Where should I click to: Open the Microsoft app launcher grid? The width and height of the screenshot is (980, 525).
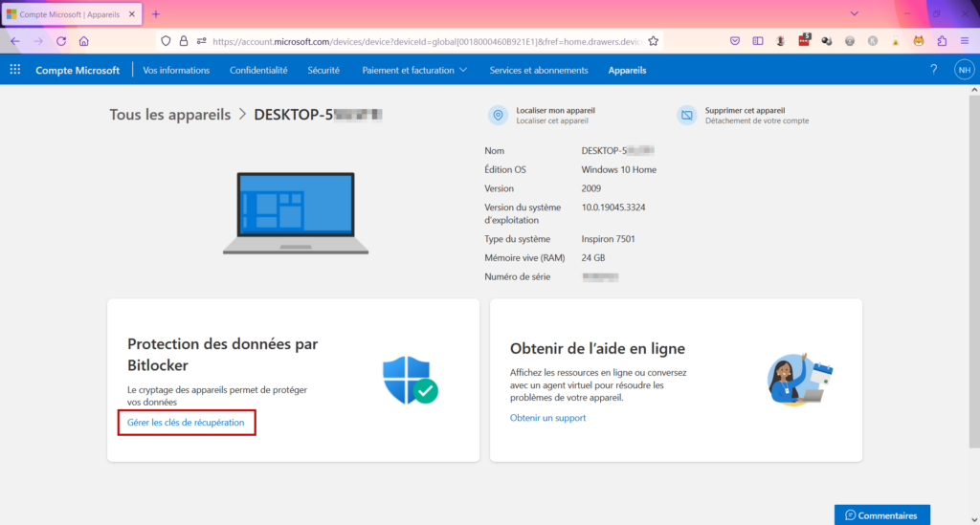pyautogui.click(x=15, y=70)
